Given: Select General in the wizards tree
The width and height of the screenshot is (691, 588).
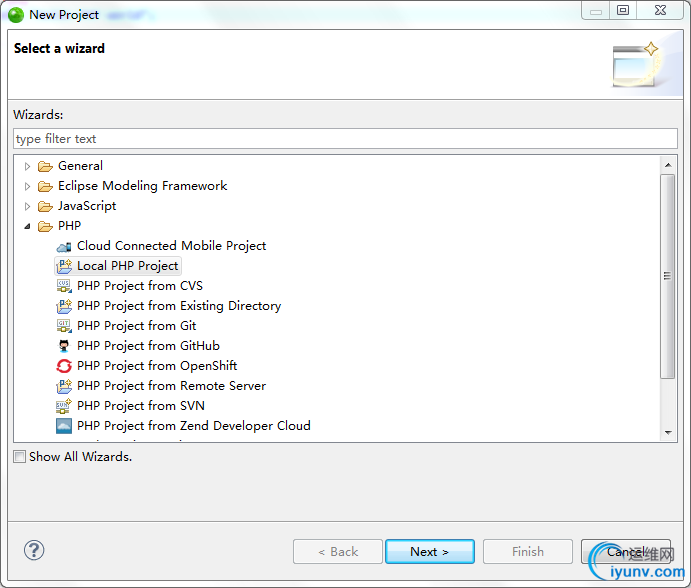Looking at the screenshot, I should click(80, 166).
